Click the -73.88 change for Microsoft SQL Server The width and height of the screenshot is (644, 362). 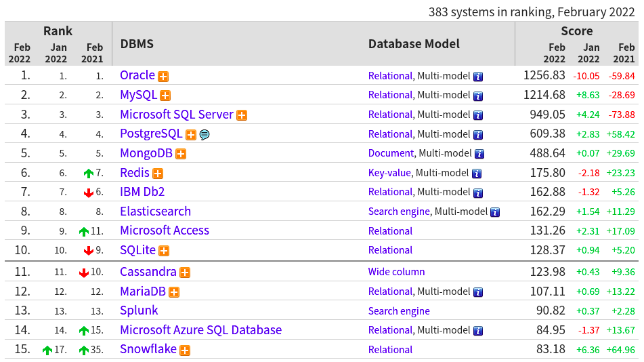click(622, 115)
